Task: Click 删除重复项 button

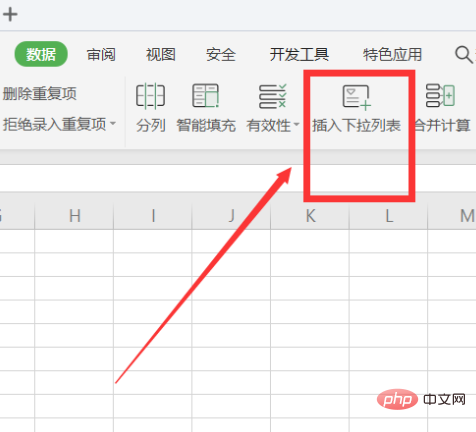Action: [40, 94]
